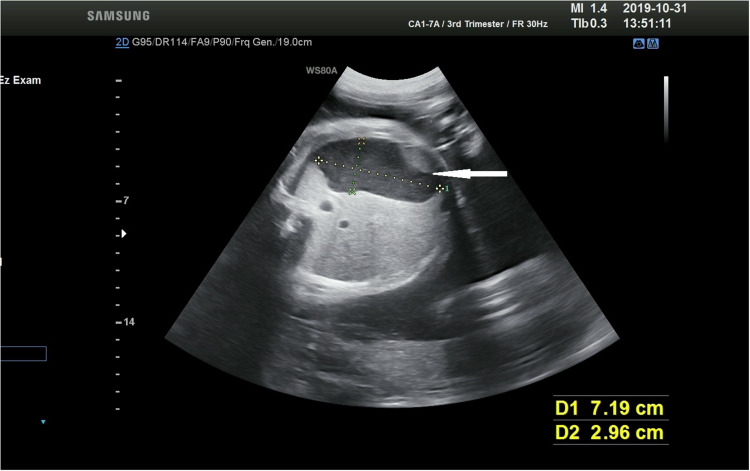
Task: Select the D1 left caliper cross marker
Action: pos(318,161)
